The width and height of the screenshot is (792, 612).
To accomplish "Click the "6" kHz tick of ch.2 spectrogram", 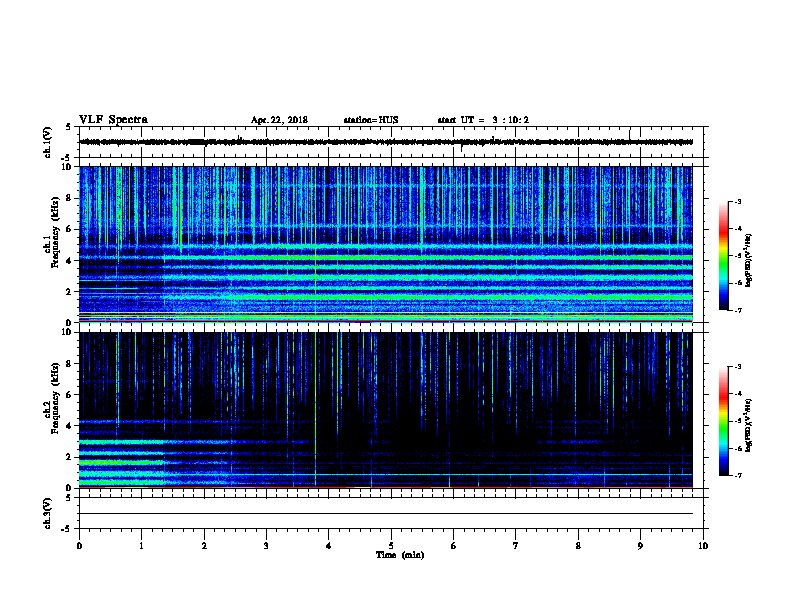I will coord(70,395).
